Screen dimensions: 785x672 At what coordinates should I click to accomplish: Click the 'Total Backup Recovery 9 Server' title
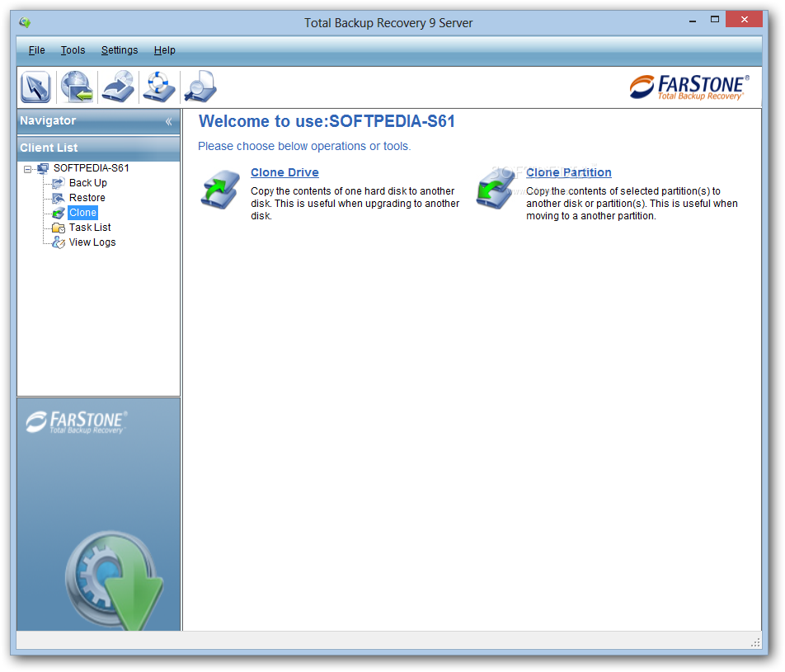[388, 23]
